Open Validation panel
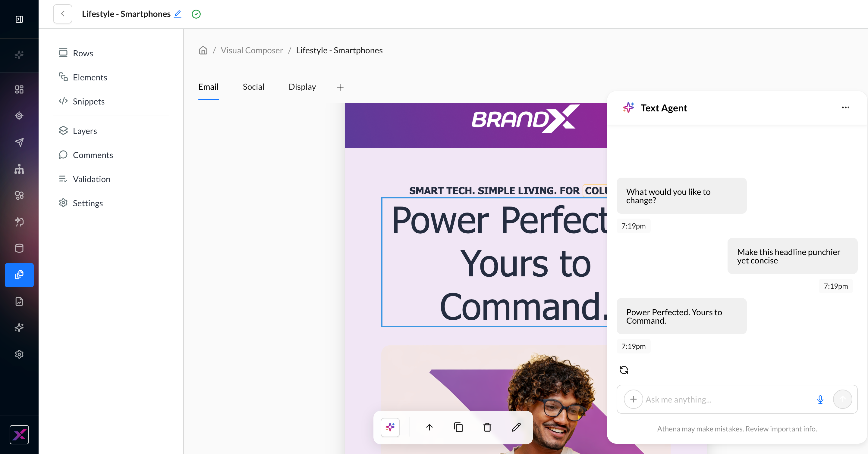 (84, 179)
